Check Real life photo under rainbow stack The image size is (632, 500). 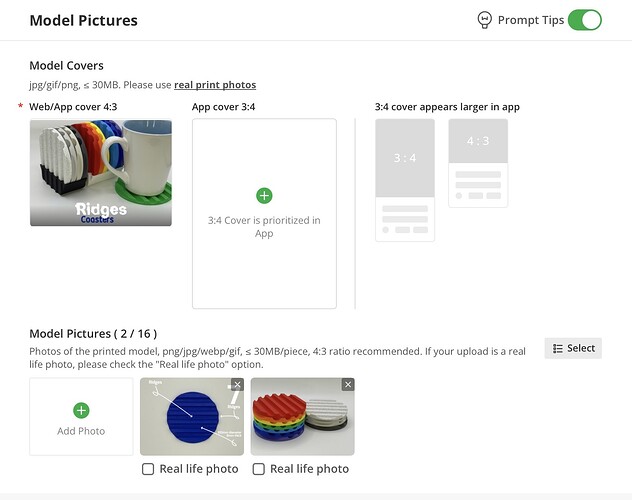(x=258, y=469)
